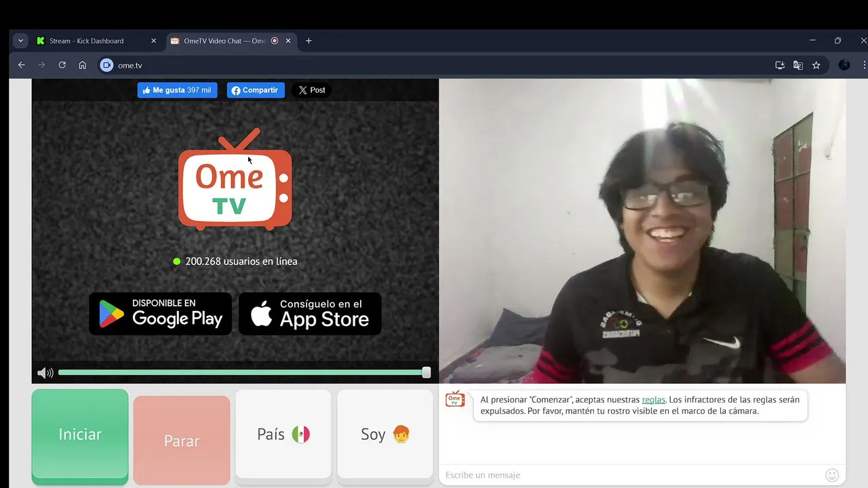Open the emoji picker in chat
Viewport: 868px width, 488px height.
click(x=832, y=475)
